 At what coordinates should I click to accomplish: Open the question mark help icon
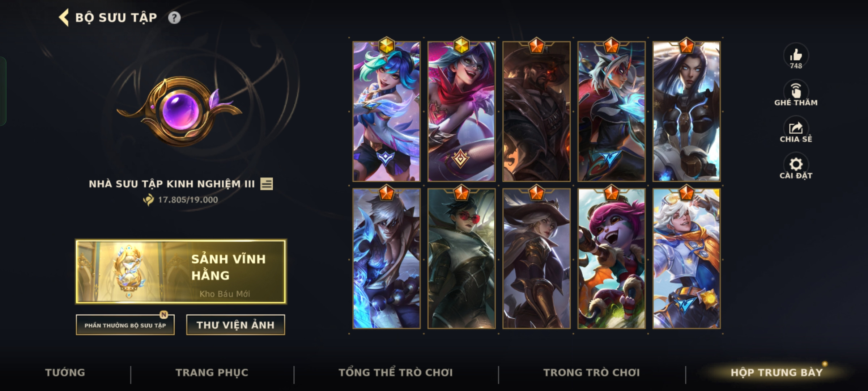174,18
